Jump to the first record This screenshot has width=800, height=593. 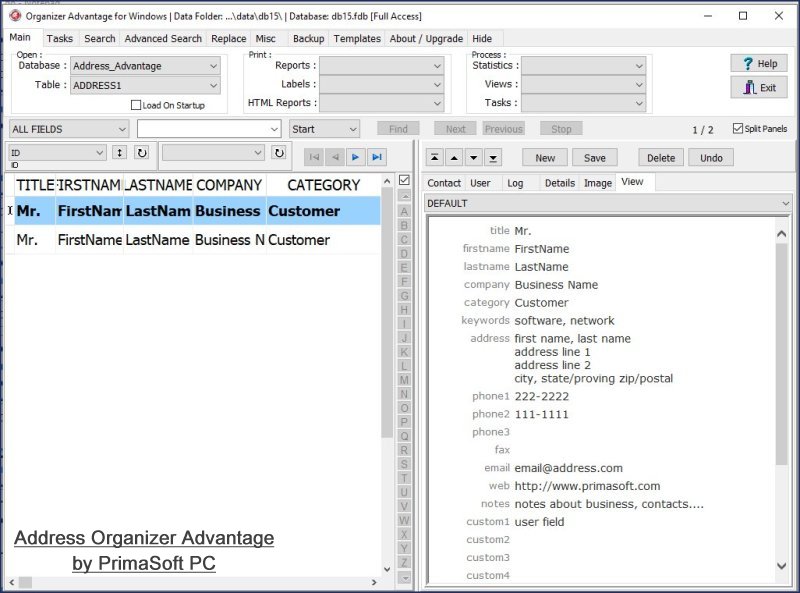313,154
